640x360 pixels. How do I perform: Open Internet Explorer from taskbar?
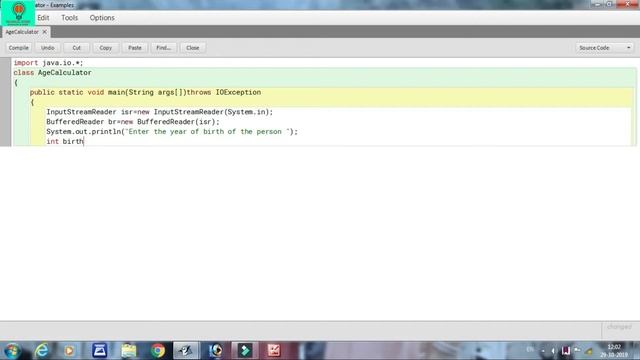click(x=42, y=351)
